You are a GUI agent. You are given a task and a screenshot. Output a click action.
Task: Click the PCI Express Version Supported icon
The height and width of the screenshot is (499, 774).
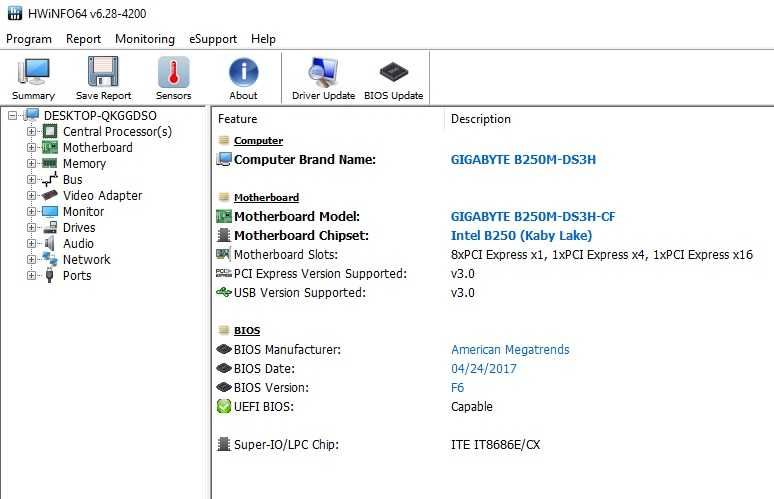pos(224,273)
